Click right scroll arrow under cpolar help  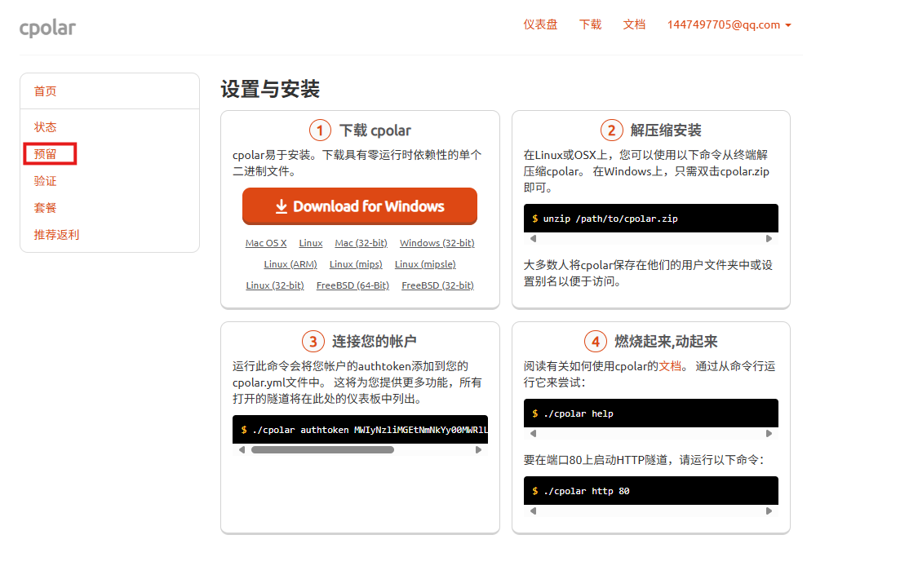[x=769, y=433]
